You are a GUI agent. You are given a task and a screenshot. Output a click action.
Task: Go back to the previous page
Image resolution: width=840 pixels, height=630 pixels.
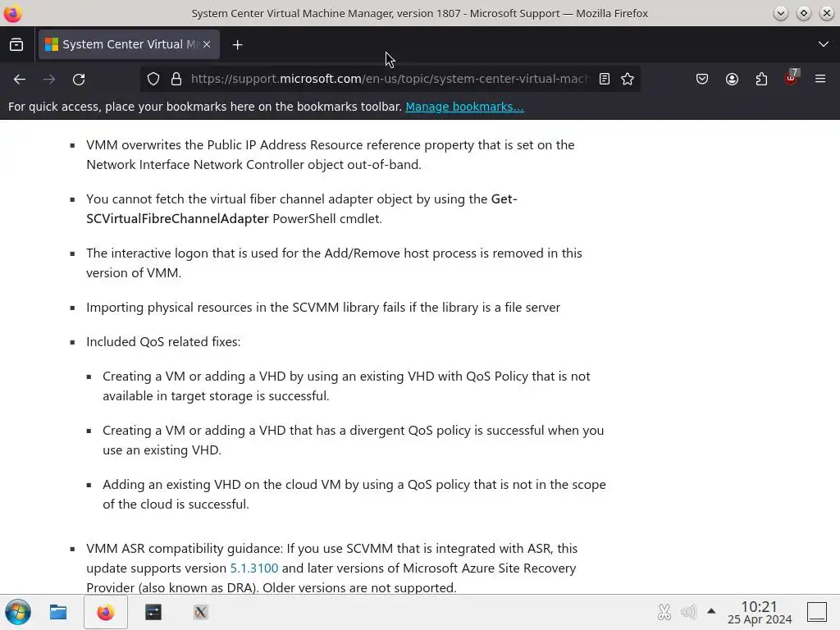click(x=20, y=80)
